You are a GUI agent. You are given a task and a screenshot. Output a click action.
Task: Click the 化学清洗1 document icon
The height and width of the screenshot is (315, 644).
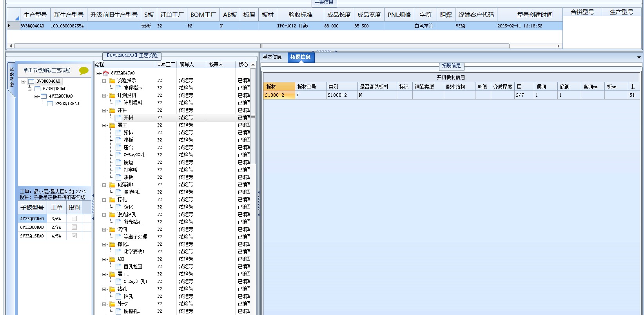click(118, 252)
